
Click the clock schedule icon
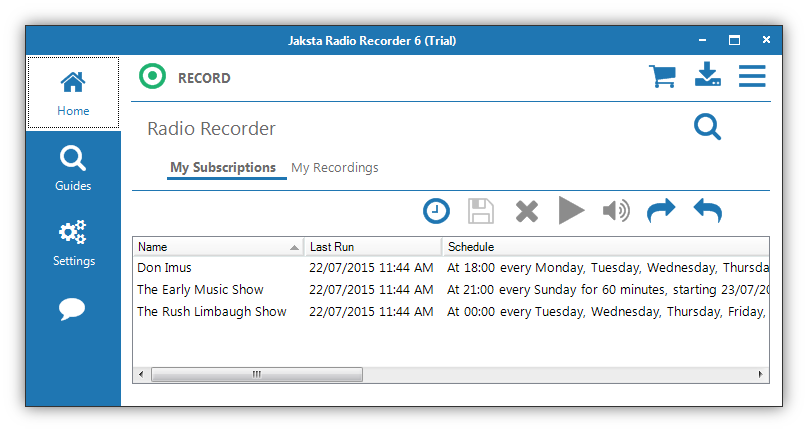[x=436, y=211]
